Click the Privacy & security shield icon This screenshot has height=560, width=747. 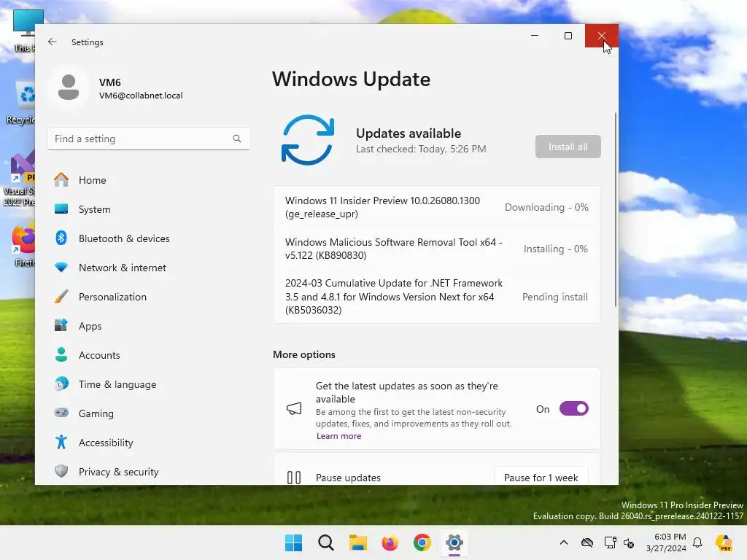61,472
